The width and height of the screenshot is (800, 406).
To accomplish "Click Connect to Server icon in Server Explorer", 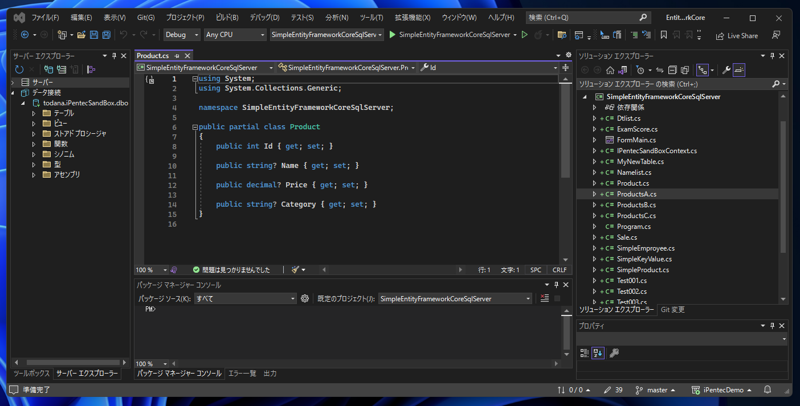I will pyautogui.click(x=62, y=69).
